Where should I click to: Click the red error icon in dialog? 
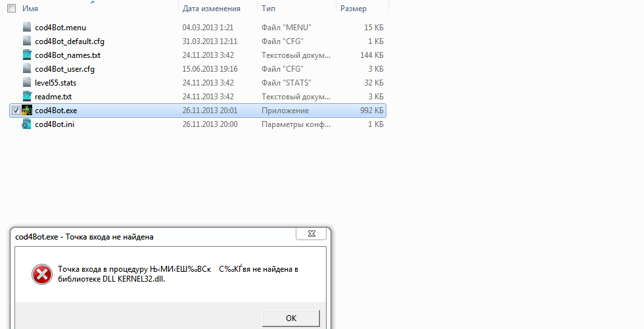[42, 274]
